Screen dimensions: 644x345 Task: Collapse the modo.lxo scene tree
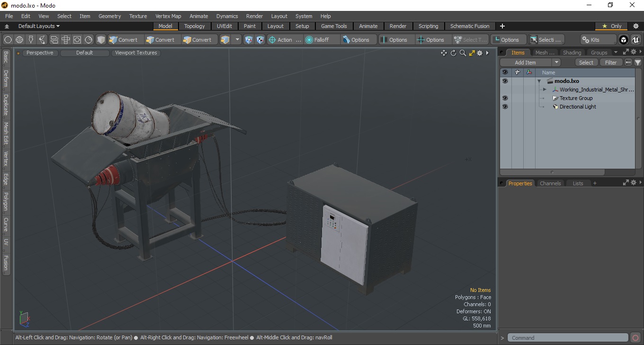pyautogui.click(x=539, y=81)
